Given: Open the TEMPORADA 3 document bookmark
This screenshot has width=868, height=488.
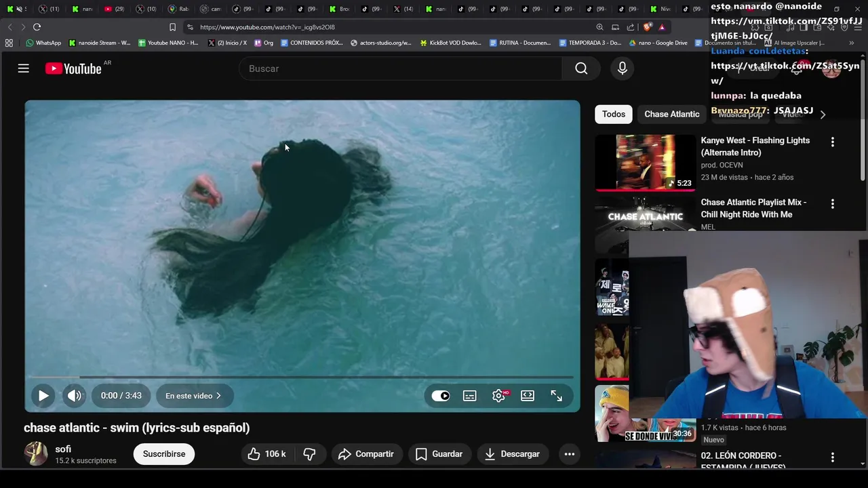Looking at the screenshot, I should (590, 43).
